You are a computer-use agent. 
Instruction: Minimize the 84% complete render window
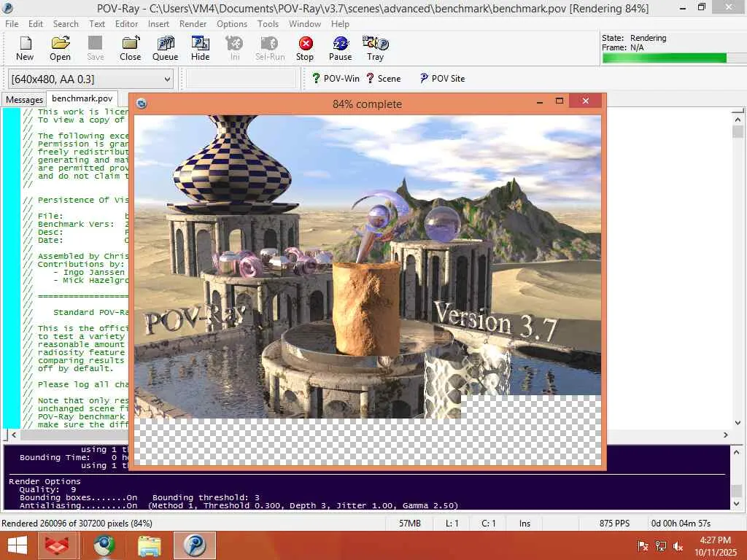540,101
